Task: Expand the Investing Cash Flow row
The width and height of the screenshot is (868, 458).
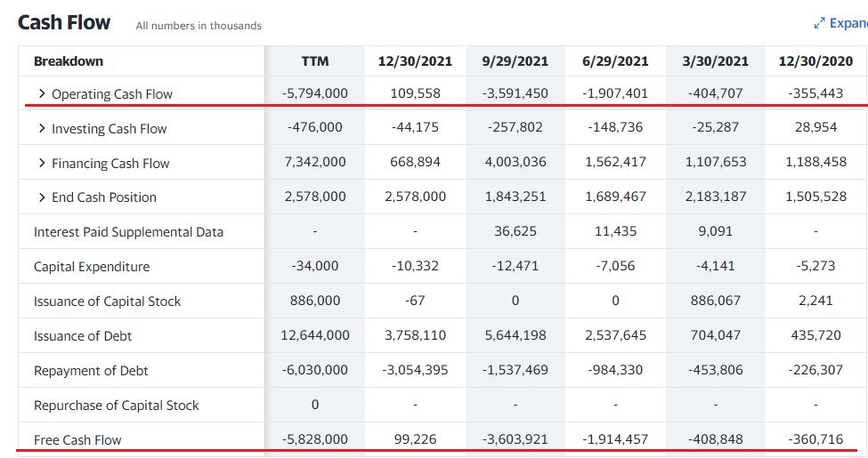Action: pos(42,128)
